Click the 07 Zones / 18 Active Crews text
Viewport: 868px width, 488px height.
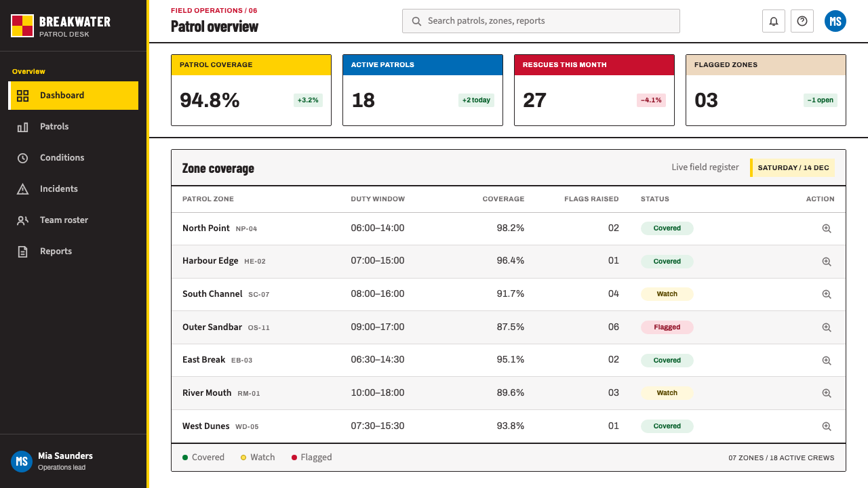click(782, 458)
